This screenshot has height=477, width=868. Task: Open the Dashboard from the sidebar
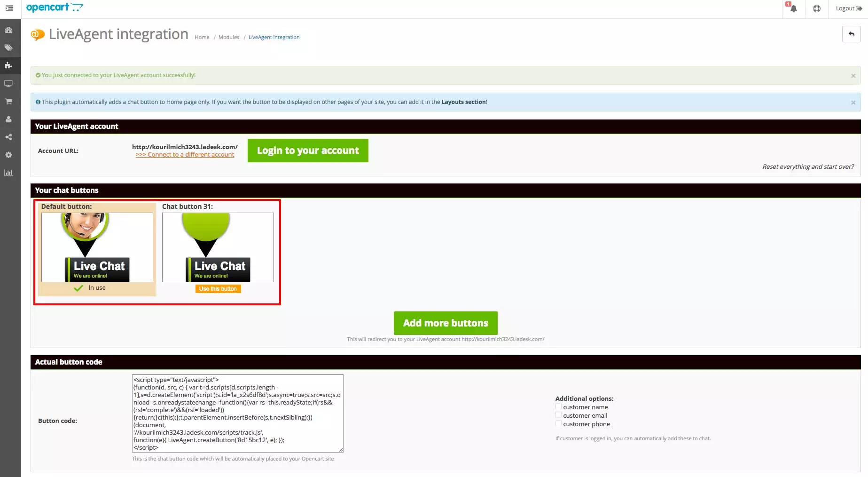(x=9, y=30)
